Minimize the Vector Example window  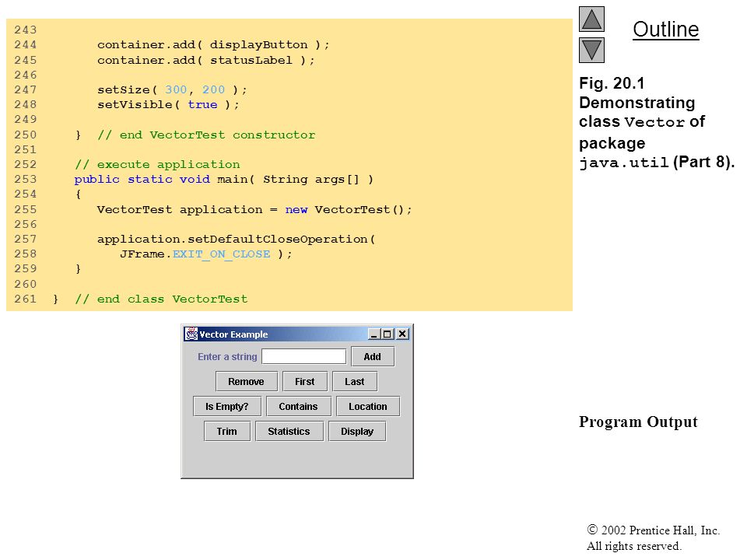[x=374, y=334]
